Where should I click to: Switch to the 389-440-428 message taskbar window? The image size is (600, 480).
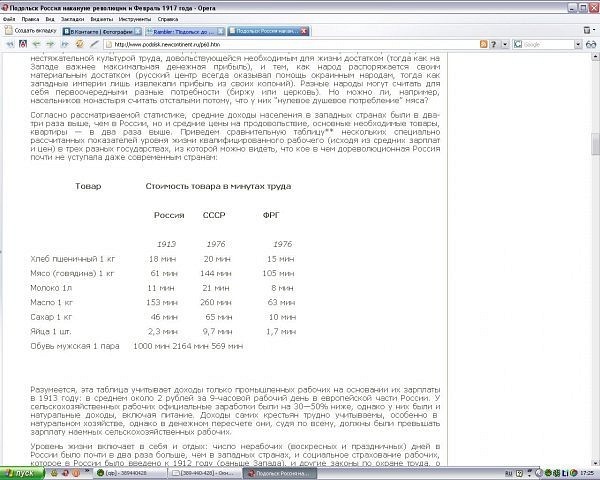click(204, 473)
